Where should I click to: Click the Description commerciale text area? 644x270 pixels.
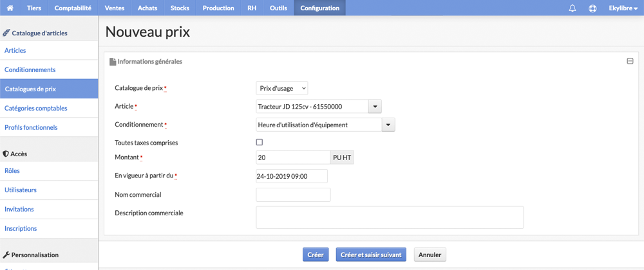click(390, 217)
